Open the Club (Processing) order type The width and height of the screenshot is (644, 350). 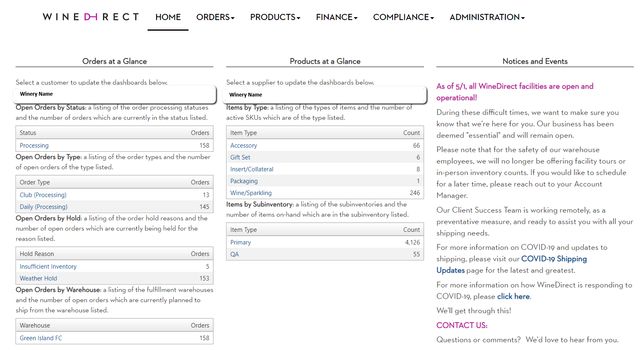click(43, 195)
